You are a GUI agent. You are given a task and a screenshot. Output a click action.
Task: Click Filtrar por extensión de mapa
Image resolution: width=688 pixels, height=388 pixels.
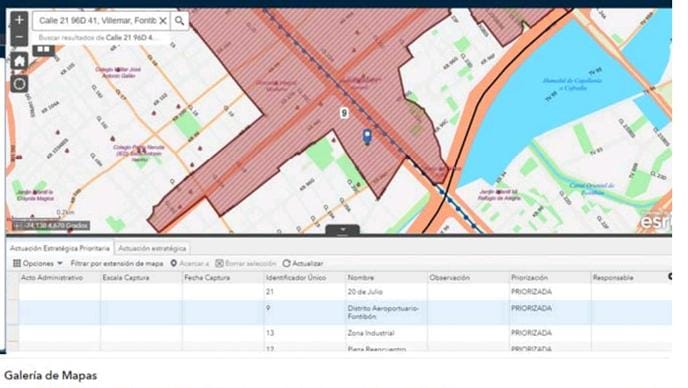pyautogui.click(x=117, y=263)
